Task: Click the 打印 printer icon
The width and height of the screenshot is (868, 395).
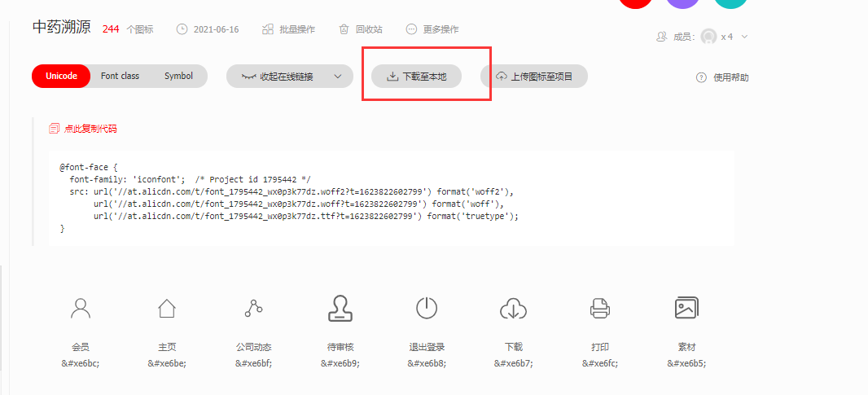Action: pos(599,308)
